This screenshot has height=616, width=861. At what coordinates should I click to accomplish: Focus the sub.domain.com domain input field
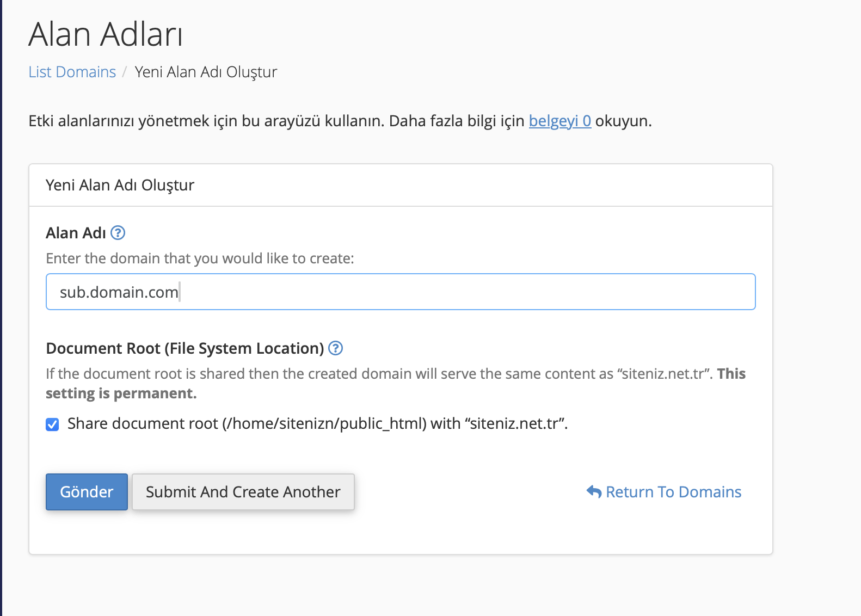coord(401,292)
